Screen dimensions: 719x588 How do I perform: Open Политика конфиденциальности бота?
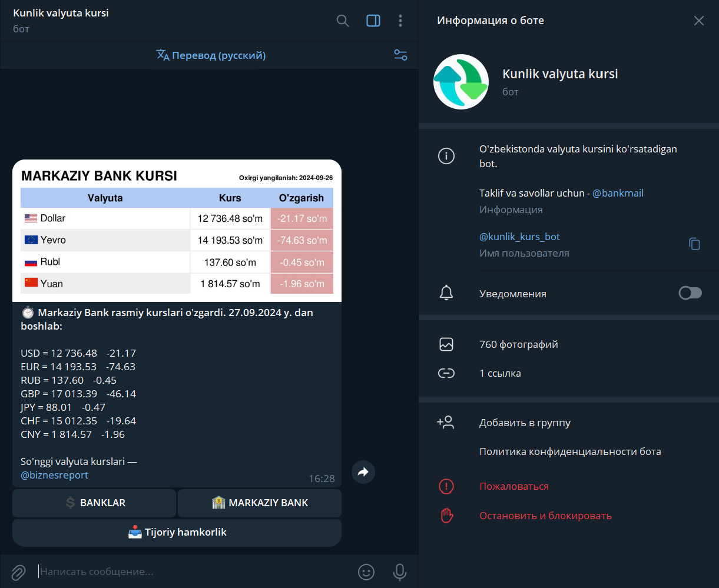click(x=570, y=451)
